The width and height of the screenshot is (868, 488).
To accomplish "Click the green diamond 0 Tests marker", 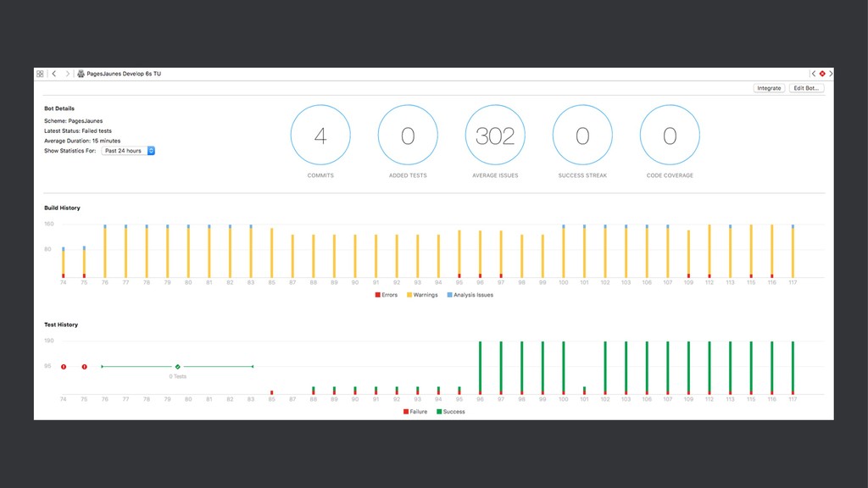I will 178,367.
